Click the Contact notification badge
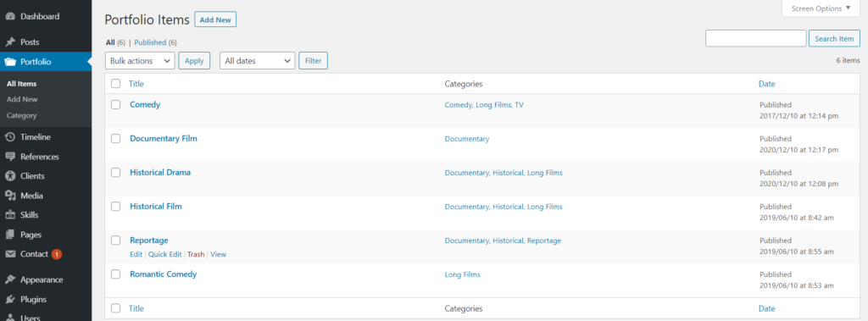Screen dimensions: 868x321 click(57, 254)
